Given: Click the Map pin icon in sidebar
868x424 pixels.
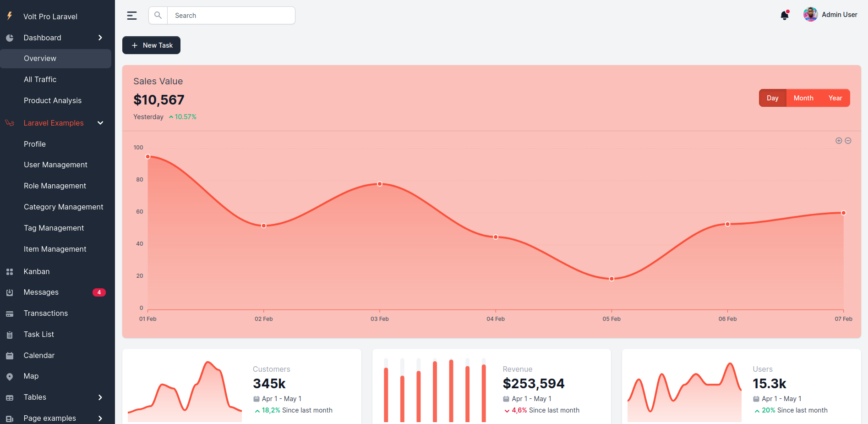Looking at the screenshot, I should [x=10, y=376].
